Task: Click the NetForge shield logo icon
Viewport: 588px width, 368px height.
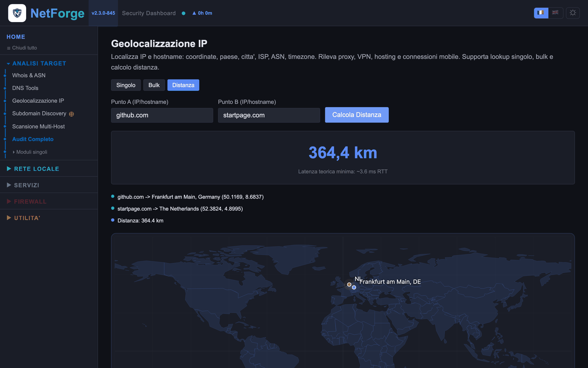Action: click(x=17, y=13)
